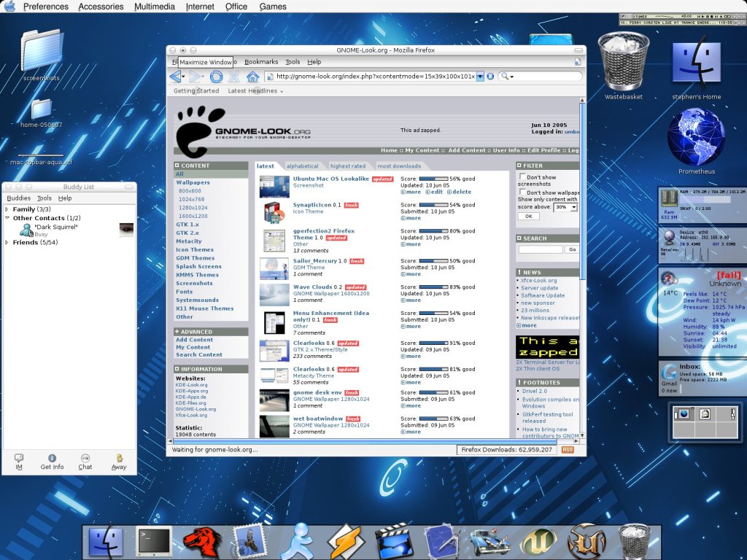Open the Preferences menu in the top bar
The height and width of the screenshot is (560, 747).
click(x=46, y=7)
